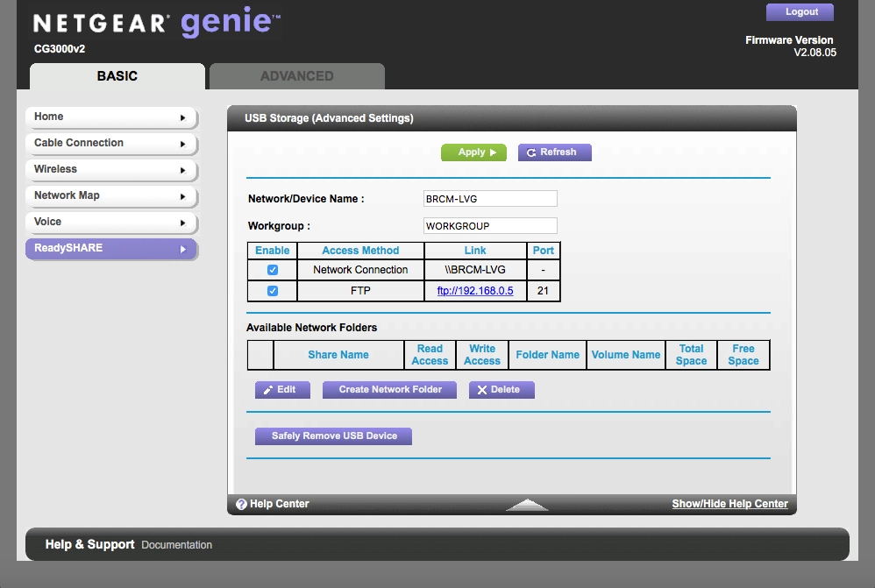Enable or disable Network Connection access checkbox
The width and height of the screenshot is (875, 588).
[273, 270]
